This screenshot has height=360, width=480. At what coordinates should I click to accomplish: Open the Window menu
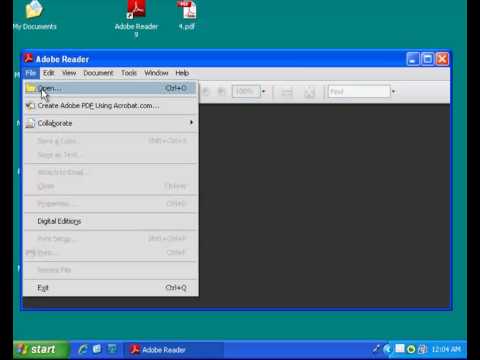[x=156, y=73]
